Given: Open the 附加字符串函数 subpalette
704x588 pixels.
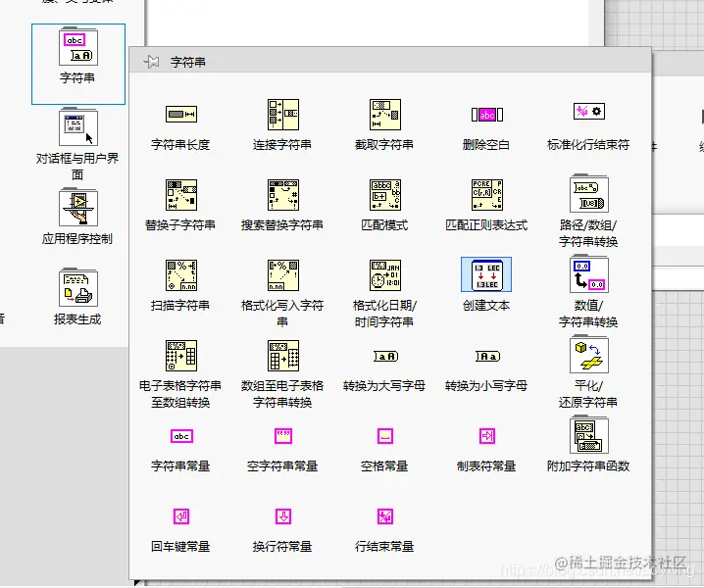Looking at the screenshot, I should pos(589,435).
